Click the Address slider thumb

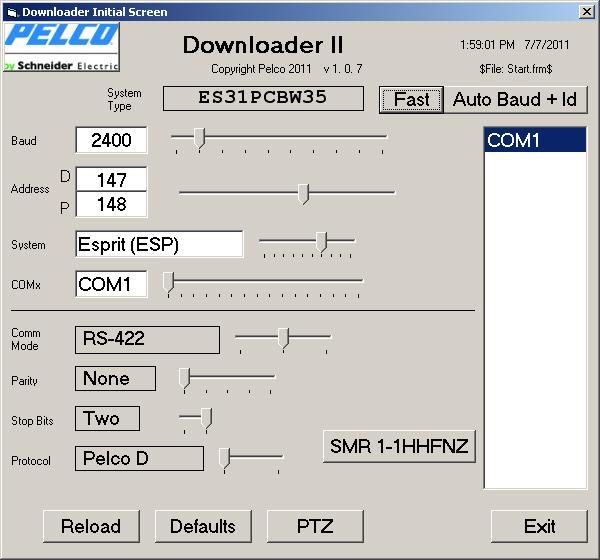tap(303, 194)
